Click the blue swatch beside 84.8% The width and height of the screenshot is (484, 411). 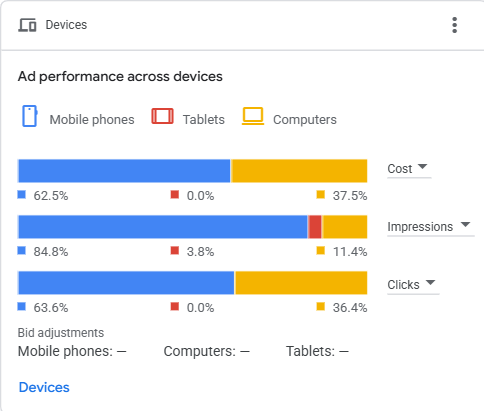coord(22,250)
